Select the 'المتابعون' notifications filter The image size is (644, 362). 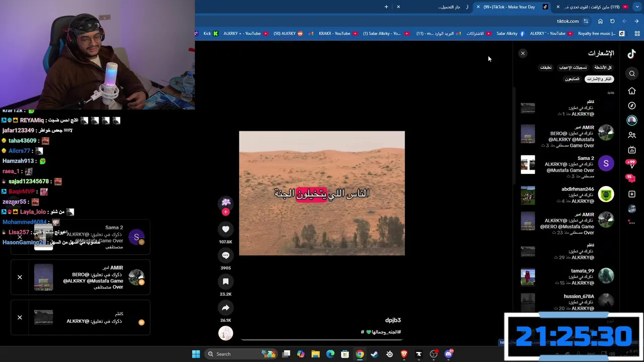pos(572,79)
